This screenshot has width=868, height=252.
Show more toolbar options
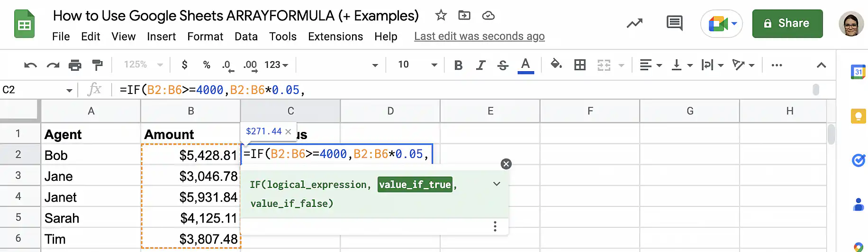click(x=777, y=65)
